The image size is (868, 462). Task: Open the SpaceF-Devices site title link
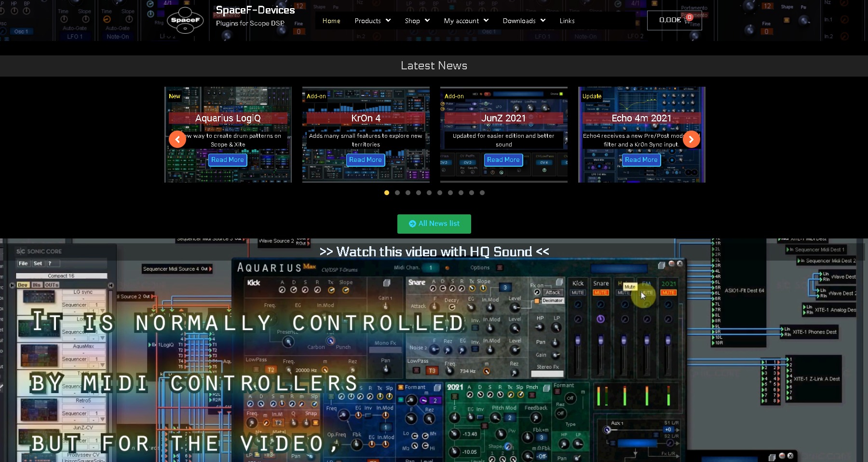(x=255, y=10)
